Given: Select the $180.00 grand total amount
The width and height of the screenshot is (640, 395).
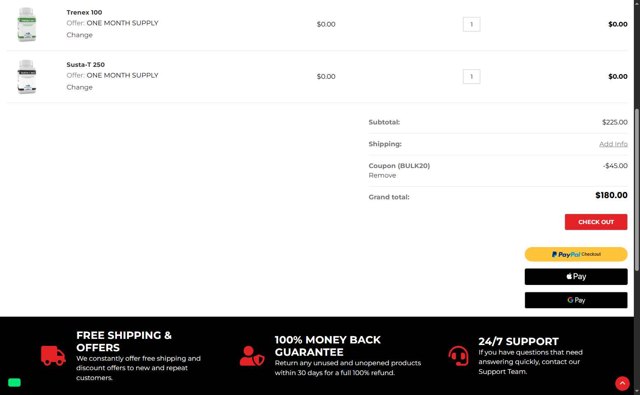Looking at the screenshot, I should [x=611, y=195].
